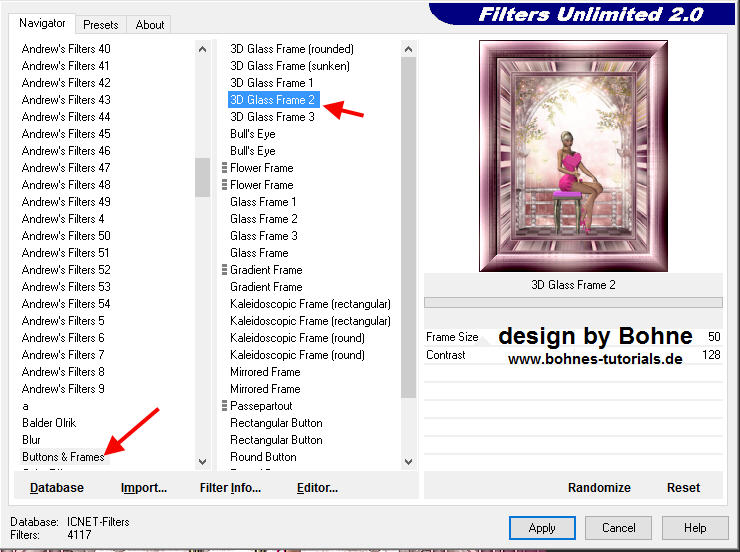
Task: Click the Contrast slider
Action: click(573, 355)
